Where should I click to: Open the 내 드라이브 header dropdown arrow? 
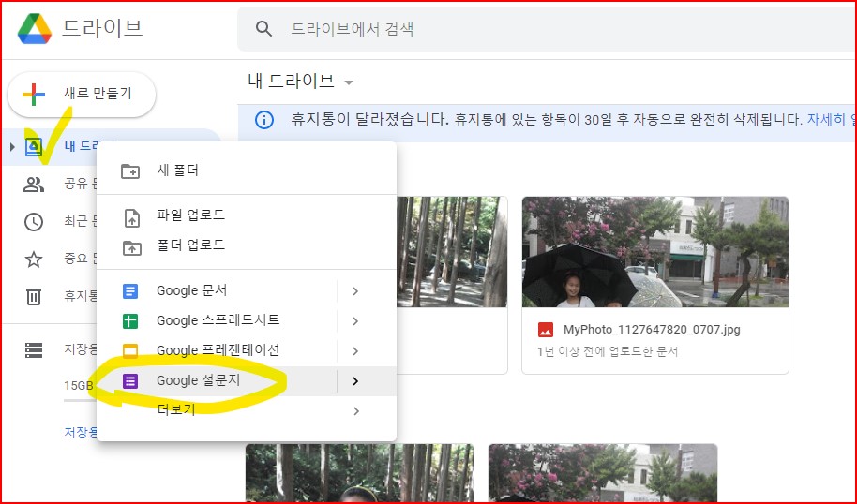pyautogui.click(x=349, y=83)
